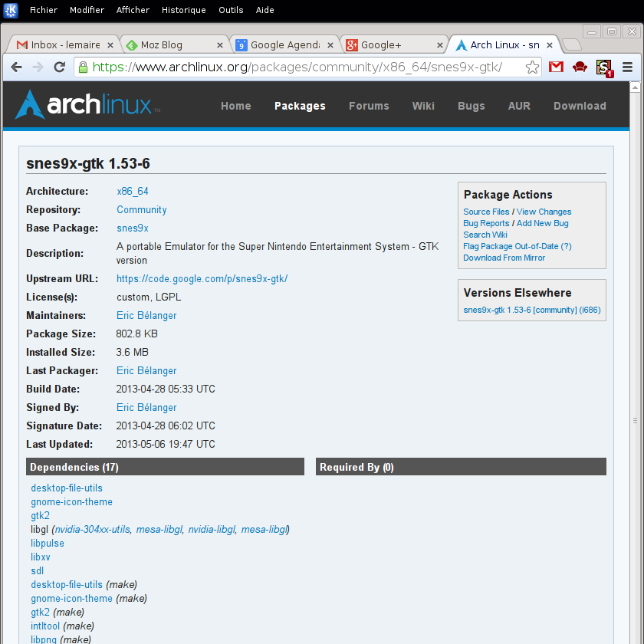This screenshot has height=644, width=644.
Task: Close the Google Agenda tab
Action: click(330, 45)
